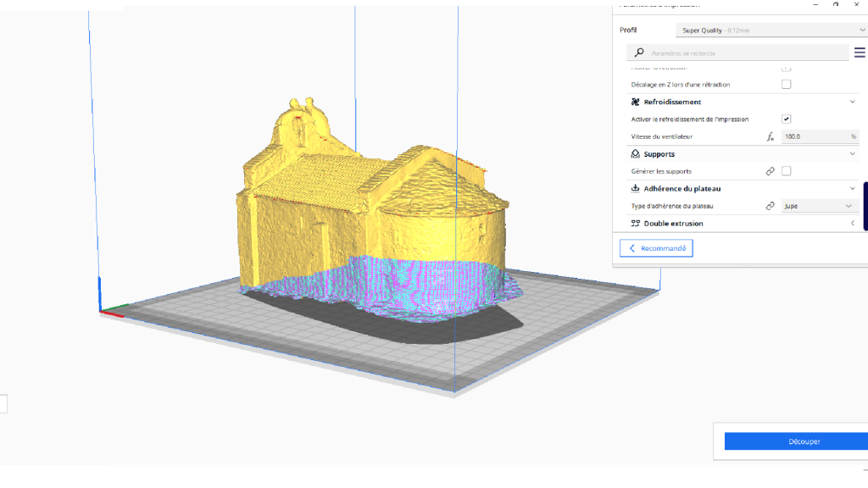
Task: Click the fan speed formula fx icon
Action: 771,136
